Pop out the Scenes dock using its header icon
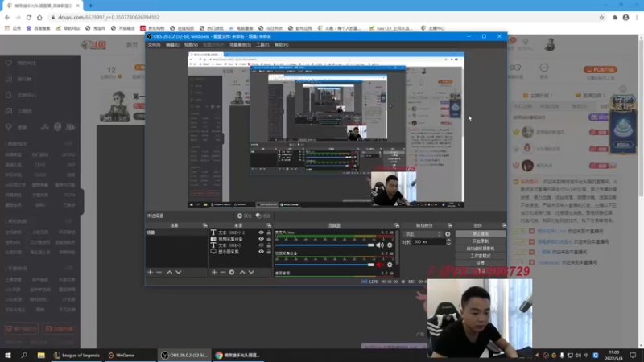Screen dimensions: 644x362 click(x=205, y=225)
